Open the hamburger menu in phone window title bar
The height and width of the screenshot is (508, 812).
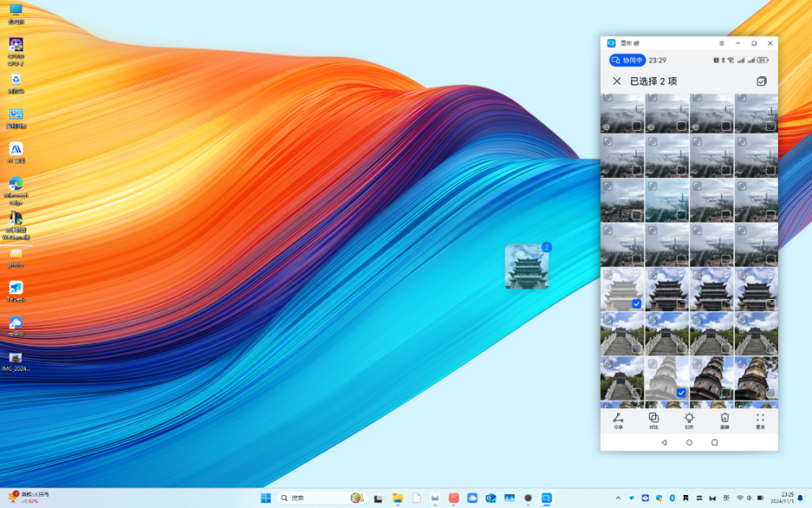721,43
